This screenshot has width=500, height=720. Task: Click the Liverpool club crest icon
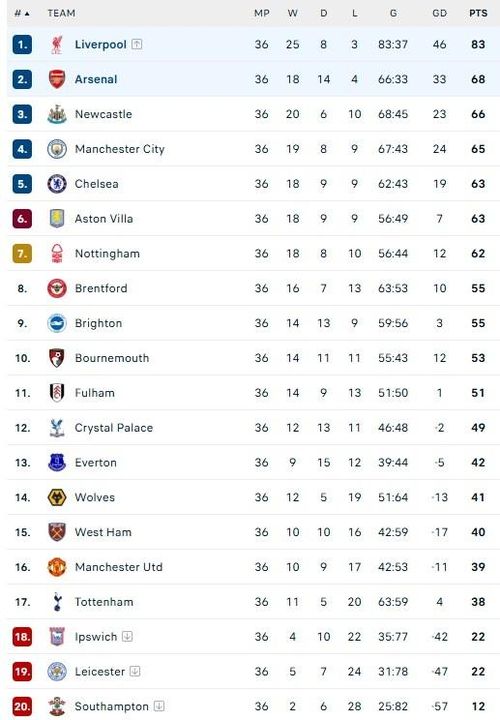pyautogui.click(x=57, y=45)
